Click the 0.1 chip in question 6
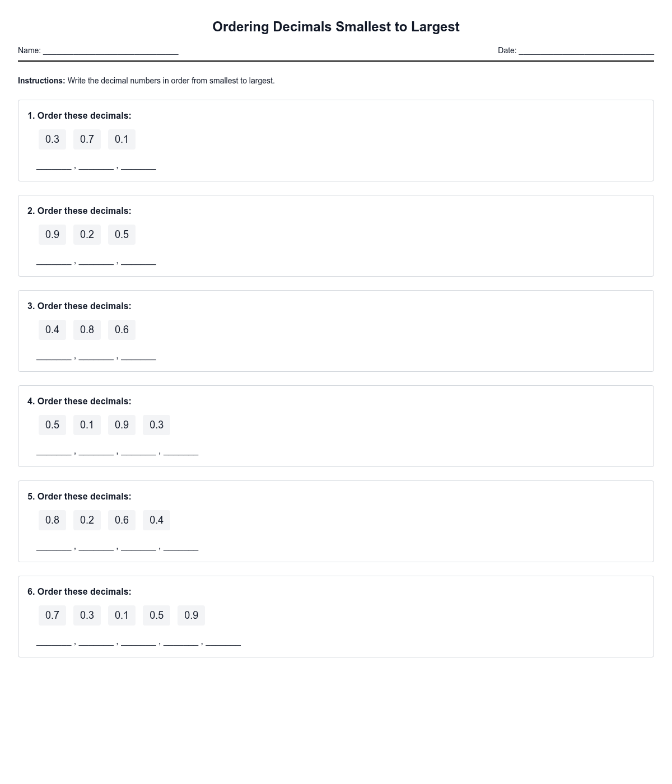The width and height of the screenshot is (672, 784). point(122,615)
